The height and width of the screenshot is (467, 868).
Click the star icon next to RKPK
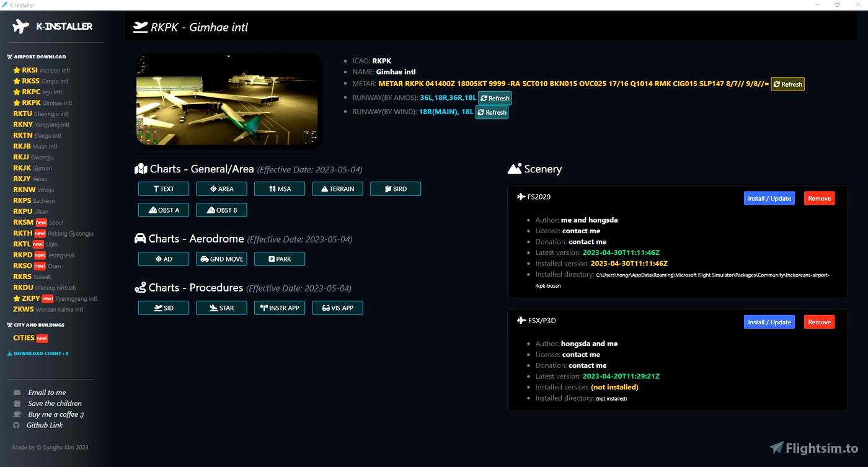coord(17,103)
